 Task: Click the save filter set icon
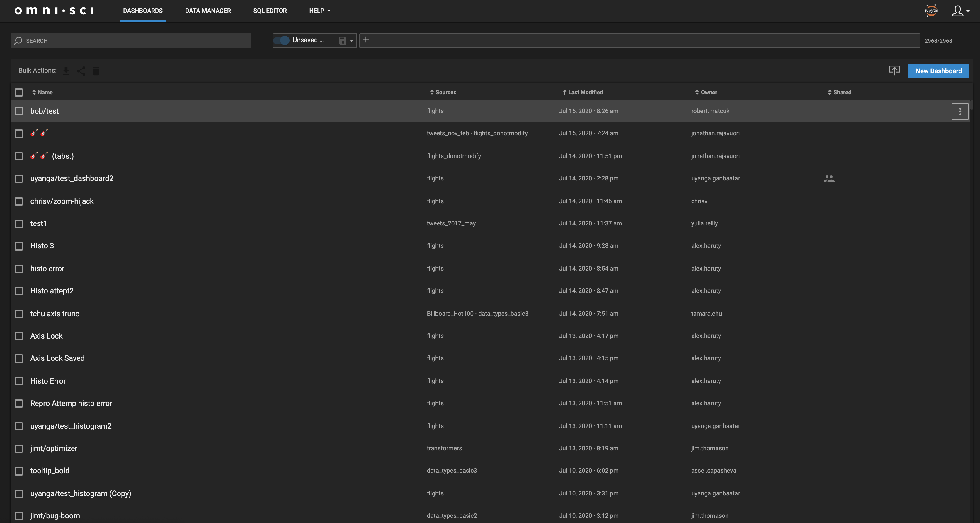(342, 41)
